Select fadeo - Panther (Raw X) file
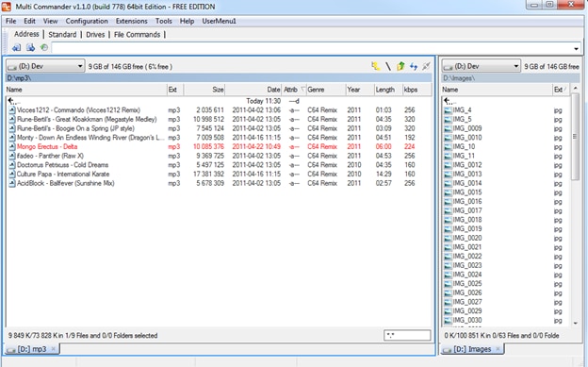Viewport: 588px width, 367px height. pos(50,156)
